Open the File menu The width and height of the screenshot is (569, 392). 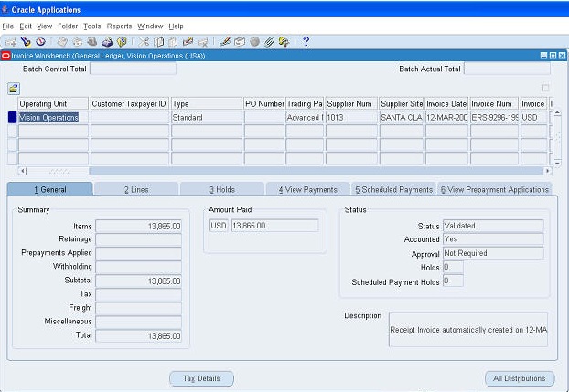click(8, 26)
